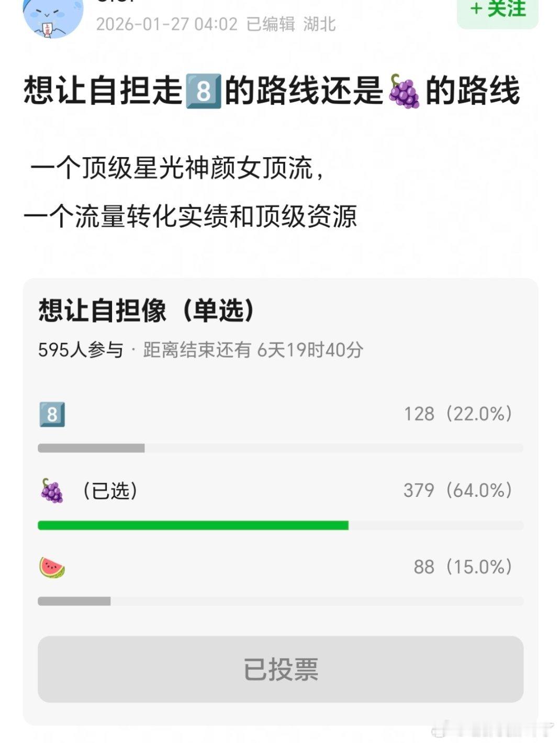The height and width of the screenshot is (743, 560).
Task: Select the 8 emoji poll option
Action: tap(52, 415)
